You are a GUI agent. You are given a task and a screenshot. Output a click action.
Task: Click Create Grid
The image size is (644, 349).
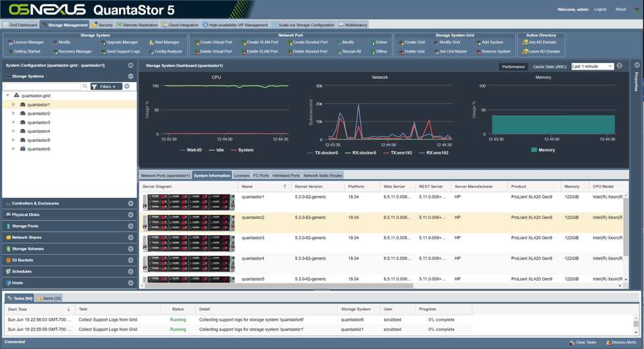412,42
